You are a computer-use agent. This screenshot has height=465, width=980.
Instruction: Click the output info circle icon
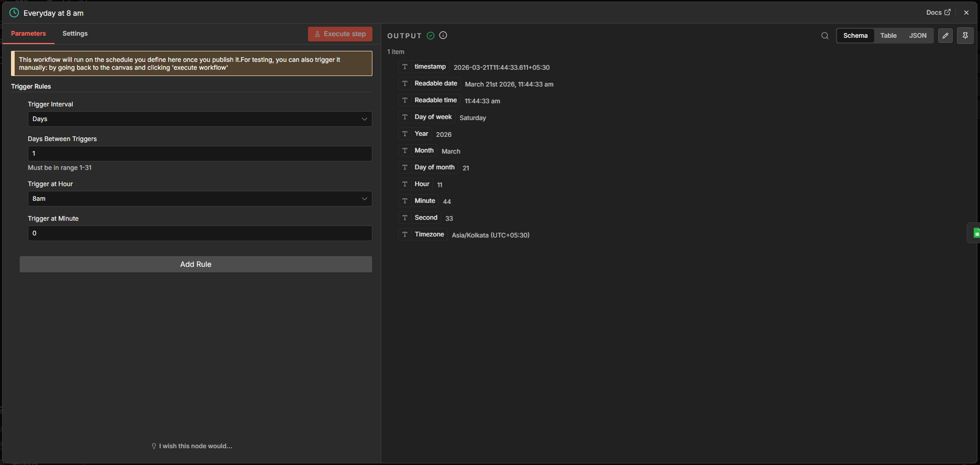pos(443,36)
